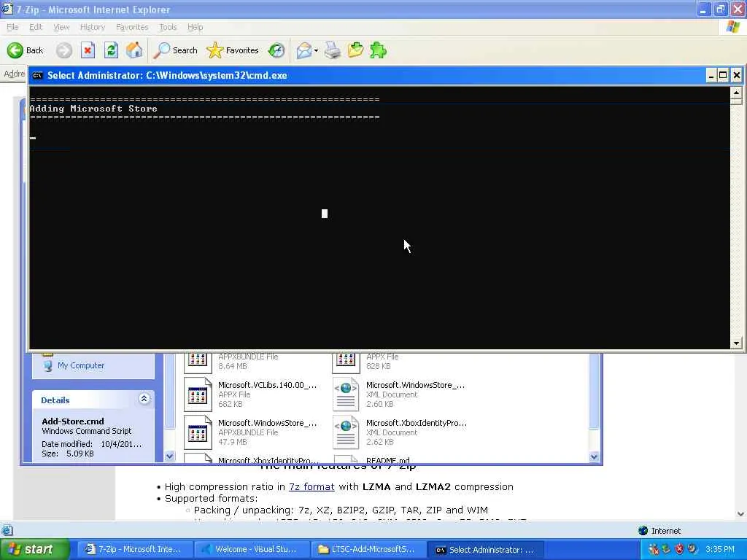Open the Edit menu
The image size is (747, 560).
click(36, 27)
